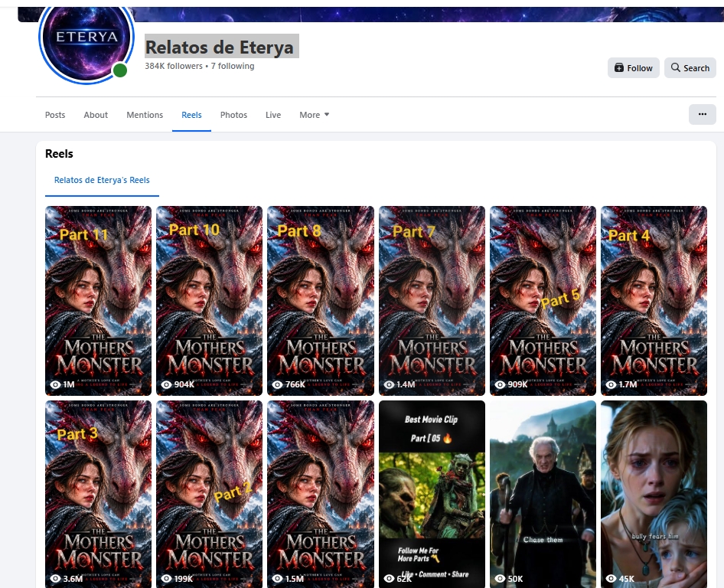
Task: Open the Part 3 Mothers Monster reel
Action: [x=99, y=495]
